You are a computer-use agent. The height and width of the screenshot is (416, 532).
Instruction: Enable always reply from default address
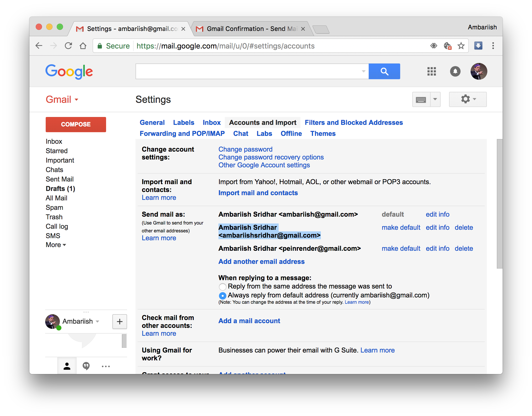pos(222,296)
